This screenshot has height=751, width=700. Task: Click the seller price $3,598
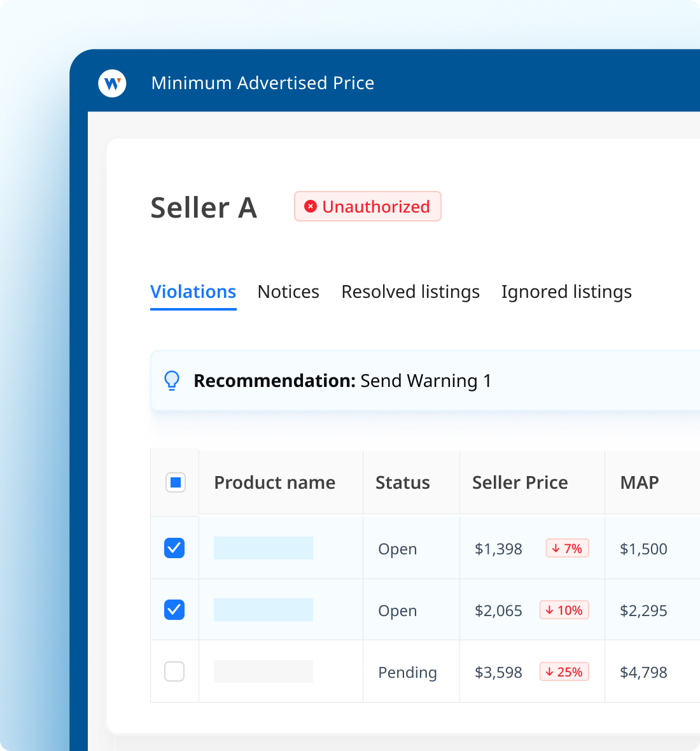click(x=498, y=673)
